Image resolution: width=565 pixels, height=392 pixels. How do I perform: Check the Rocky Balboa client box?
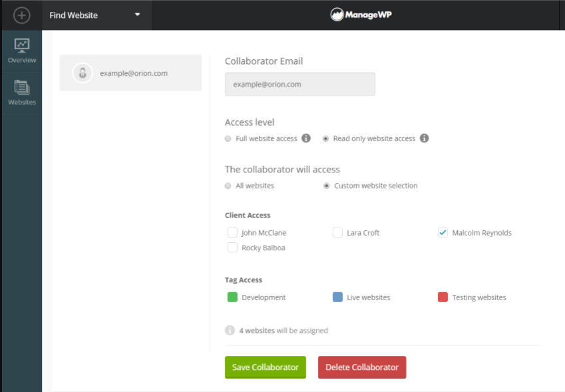click(232, 248)
